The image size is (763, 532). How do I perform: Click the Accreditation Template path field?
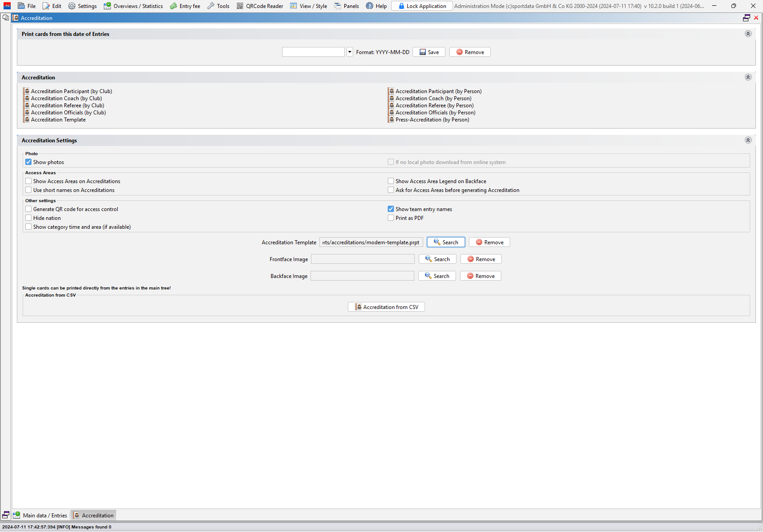click(x=371, y=242)
